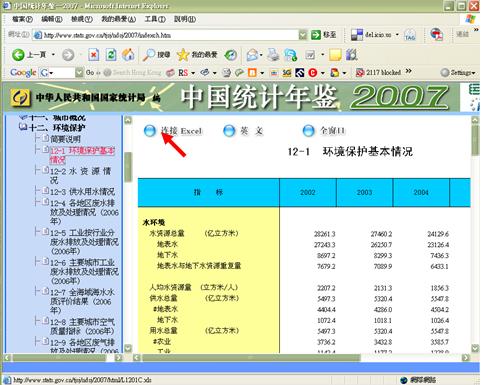
Task: Open the History clock icon in toolbar
Action: pyautogui.click(x=230, y=55)
